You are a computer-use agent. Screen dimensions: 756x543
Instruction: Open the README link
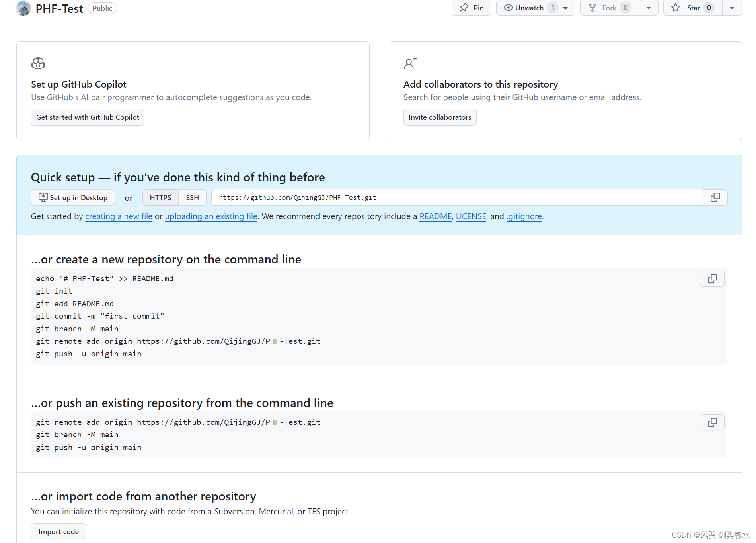[x=435, y=216]
